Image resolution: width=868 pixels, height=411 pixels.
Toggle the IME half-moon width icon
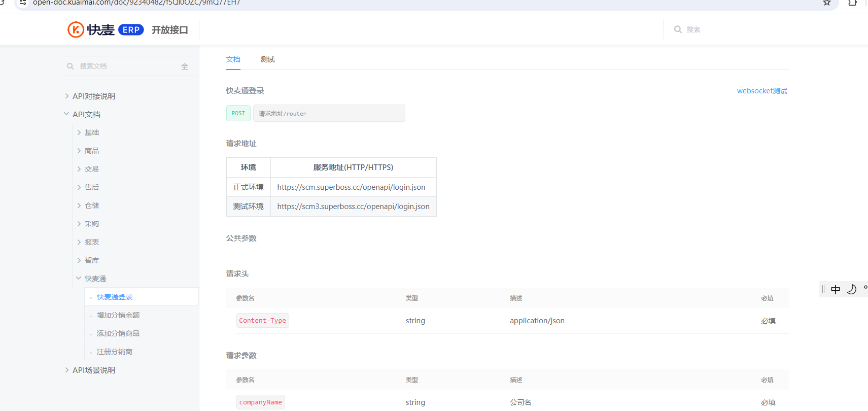(x=852, y=289)
